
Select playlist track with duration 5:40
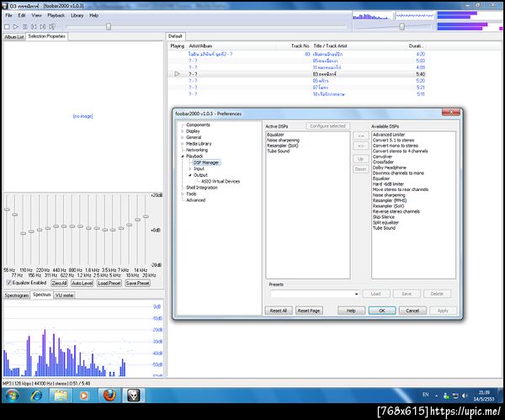coord(298,74)
